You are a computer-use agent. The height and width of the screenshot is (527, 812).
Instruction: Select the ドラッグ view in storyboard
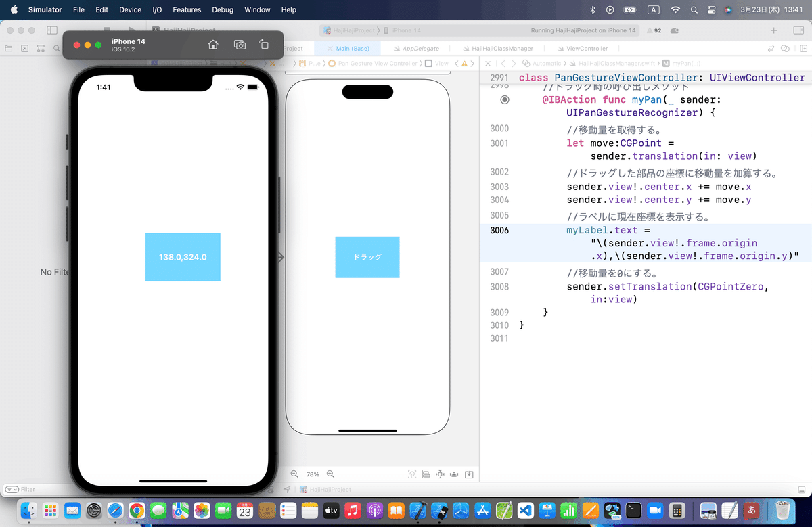(367, 257)
